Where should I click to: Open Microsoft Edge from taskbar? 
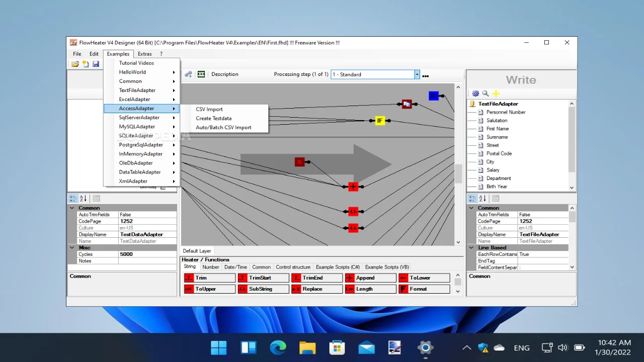tap(278, 347)
